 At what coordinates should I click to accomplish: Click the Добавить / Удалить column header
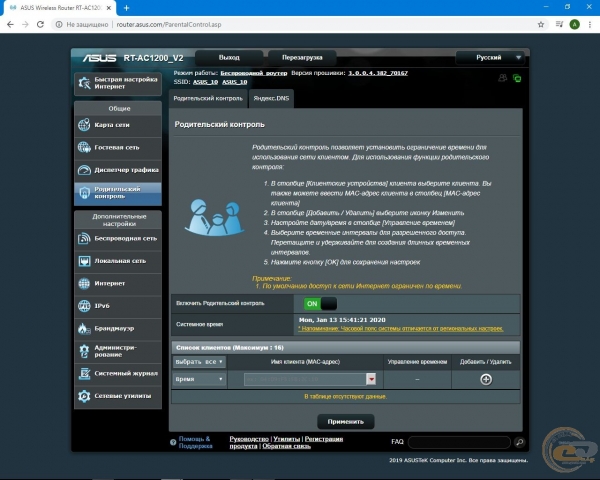(486, 362)
